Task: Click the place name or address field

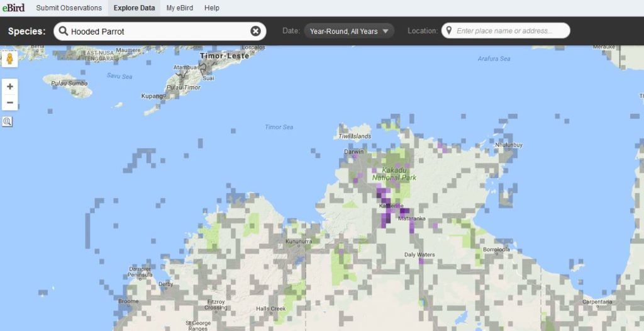Action: click(x=506, y=30)
